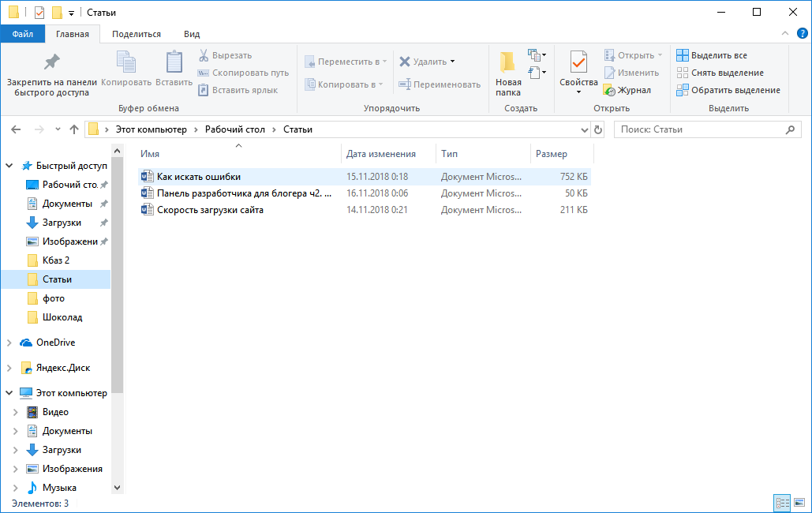Viewport: 812px width, 513px height.
Task: Click Снять выделение
Action: (x=720, y=73)
